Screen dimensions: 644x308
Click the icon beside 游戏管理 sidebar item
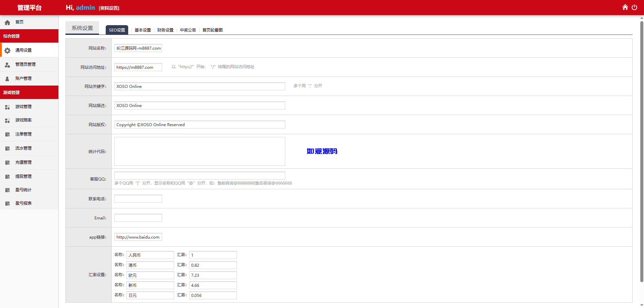tap(7, 107)
